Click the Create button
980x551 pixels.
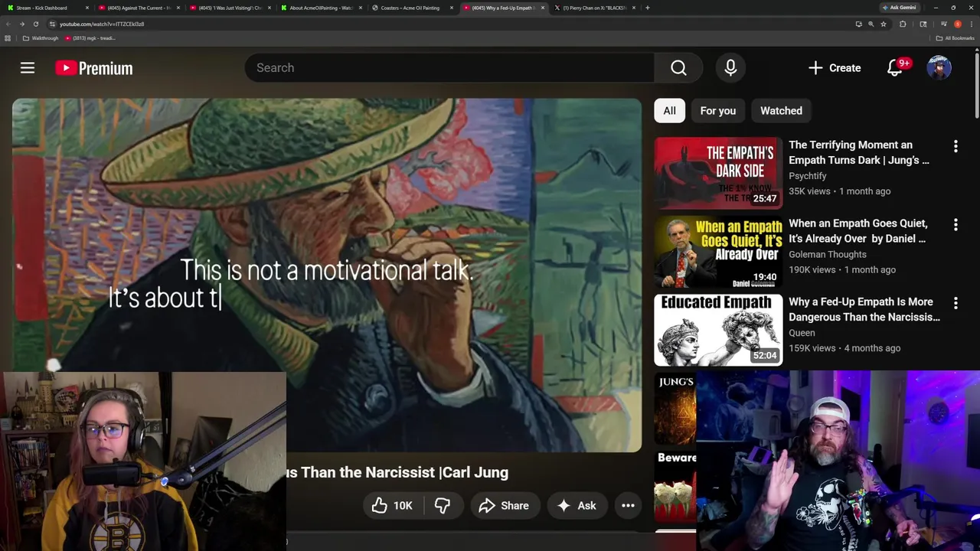point(835,68)
